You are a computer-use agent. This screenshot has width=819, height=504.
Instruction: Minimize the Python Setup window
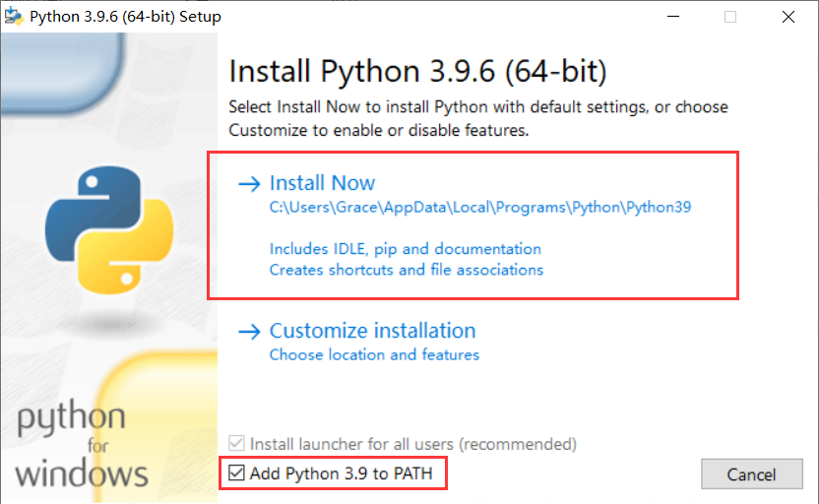point(673,17)
